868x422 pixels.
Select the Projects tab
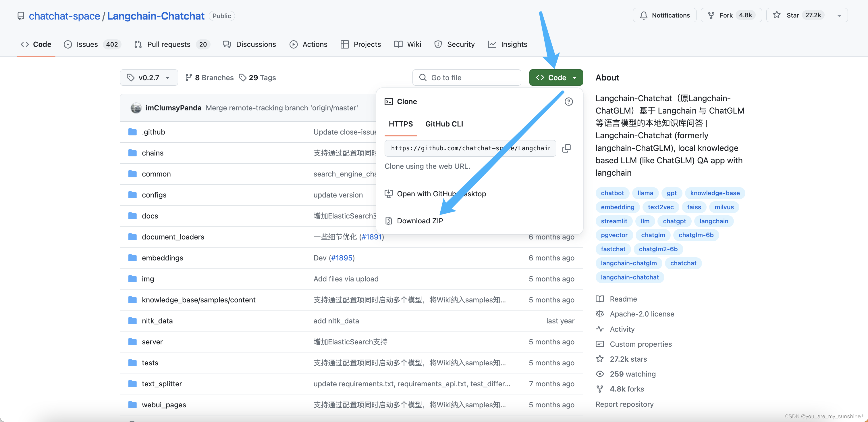[360, 44]
